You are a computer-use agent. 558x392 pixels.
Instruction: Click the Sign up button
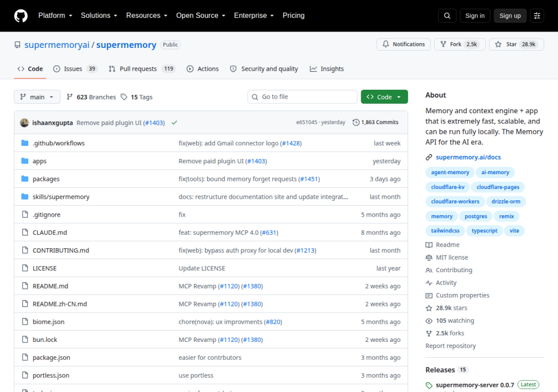(x=510, y=16)
